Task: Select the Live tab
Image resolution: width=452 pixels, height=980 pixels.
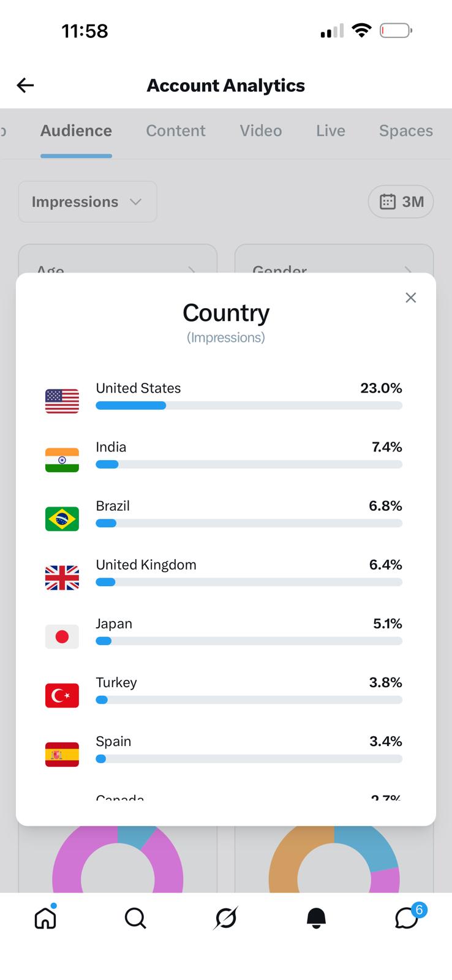Action: click(x=331, y=130)
